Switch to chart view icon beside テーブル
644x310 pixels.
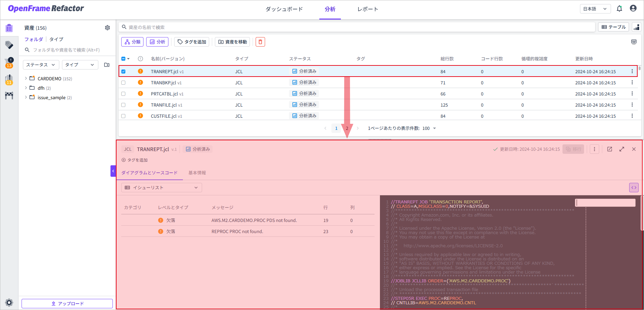tap(637, 27)
